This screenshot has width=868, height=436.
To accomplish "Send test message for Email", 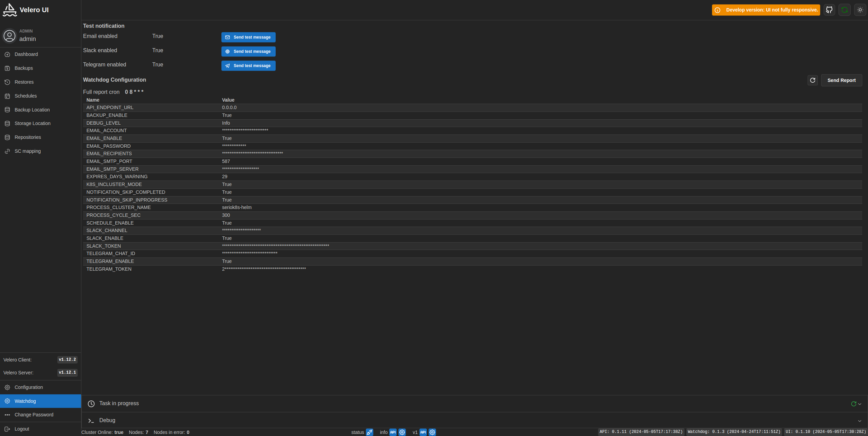I will click(248, 37).
